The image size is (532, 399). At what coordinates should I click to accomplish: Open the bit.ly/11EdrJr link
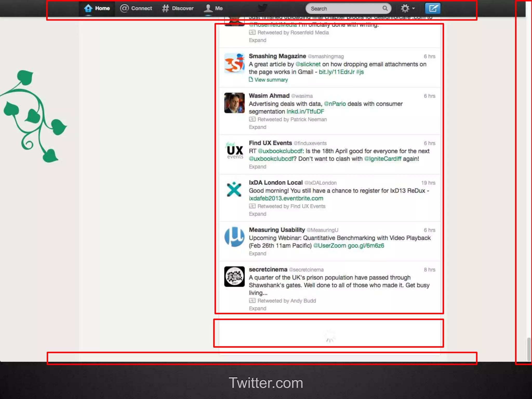point(336,72)
